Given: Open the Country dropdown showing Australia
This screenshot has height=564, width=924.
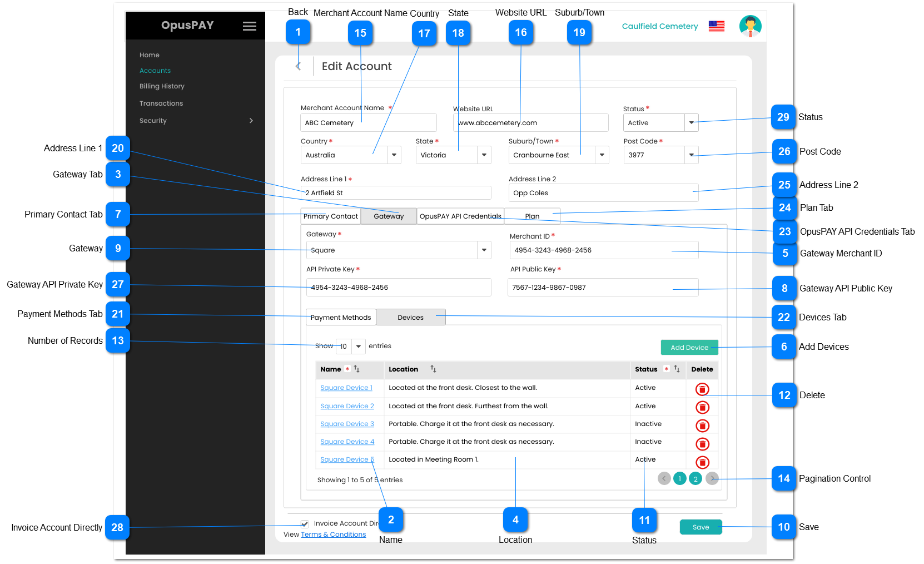Looking at the screenshot, I should (394, 155).
